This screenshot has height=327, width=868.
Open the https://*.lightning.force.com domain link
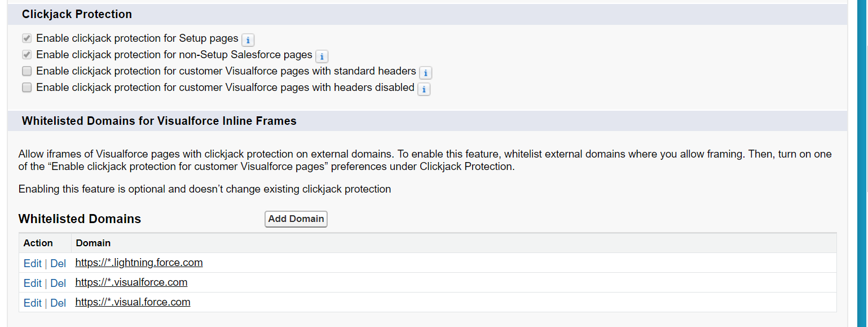[x=139, y=263]
